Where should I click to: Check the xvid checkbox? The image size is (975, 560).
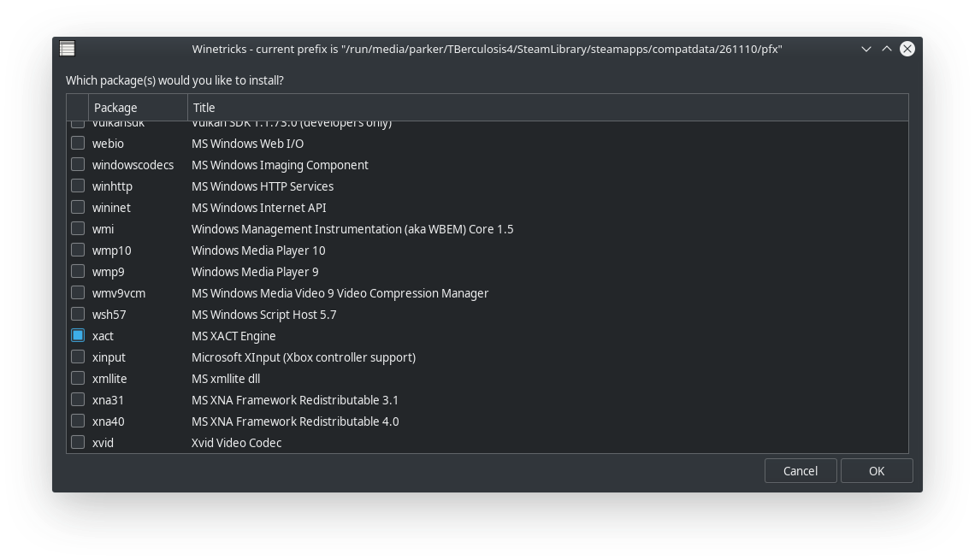[x=78, y=443]
